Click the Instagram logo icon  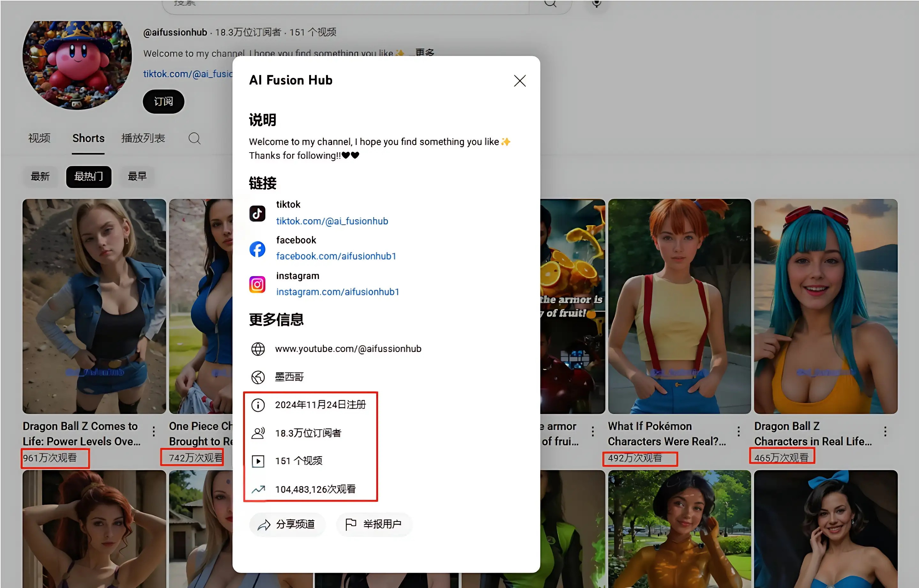click(x=257, y=284)
